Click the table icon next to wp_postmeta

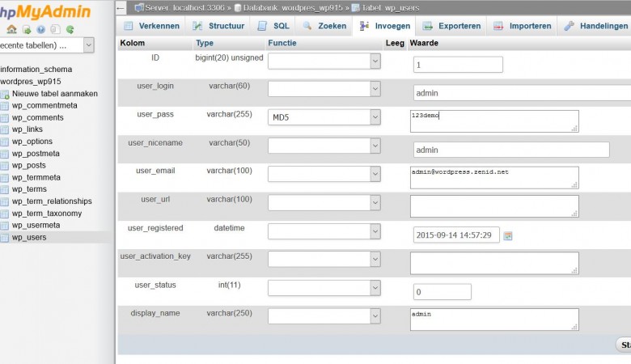tap(4, 154)
